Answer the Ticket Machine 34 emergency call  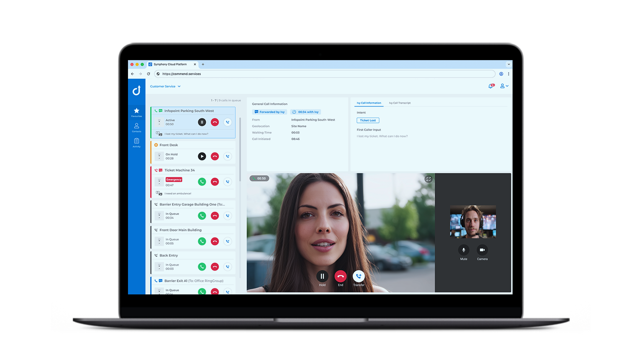[202, 182]
